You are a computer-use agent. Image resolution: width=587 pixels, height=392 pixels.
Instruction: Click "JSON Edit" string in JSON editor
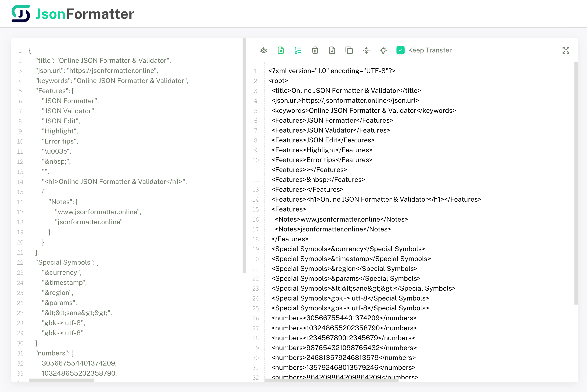[61, 121]
